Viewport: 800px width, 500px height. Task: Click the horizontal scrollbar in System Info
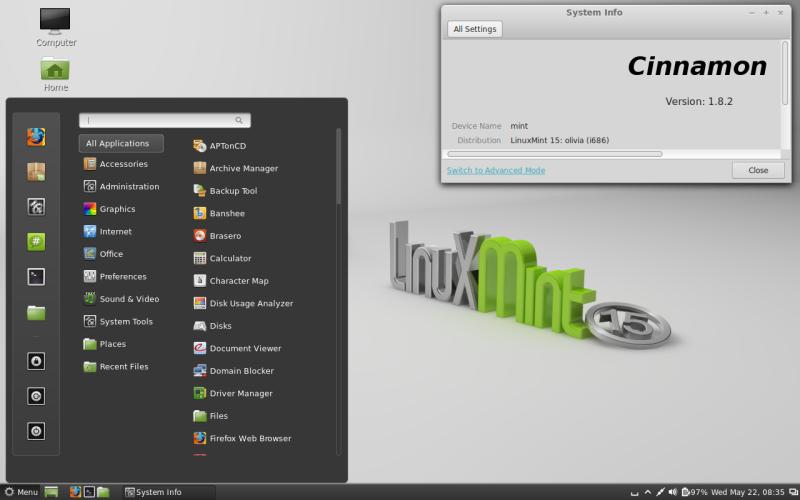click(555, 154)
